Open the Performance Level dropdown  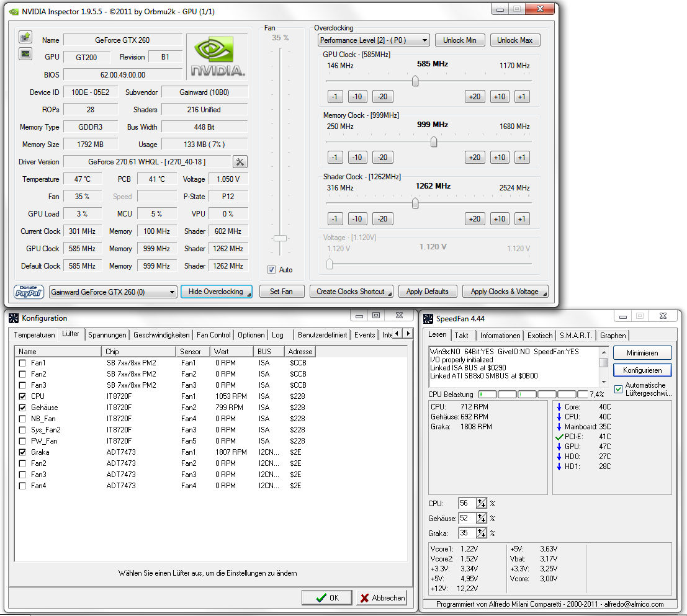(374, 40)
